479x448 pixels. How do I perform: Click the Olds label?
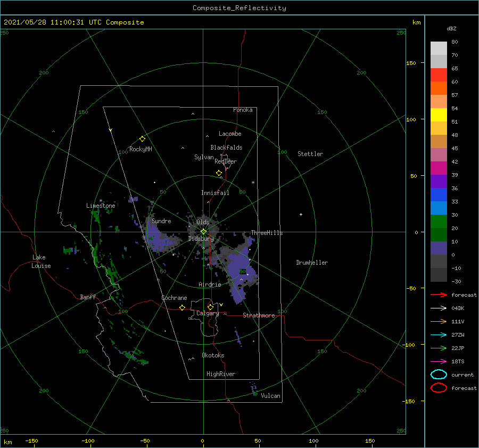(203, 222)
